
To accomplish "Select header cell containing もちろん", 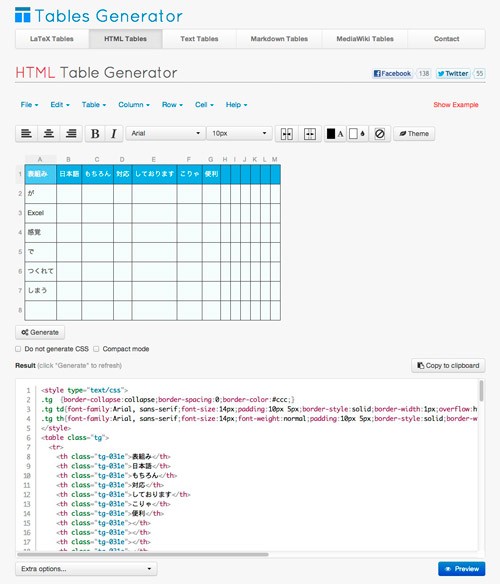I will click(x=98, y=174).
